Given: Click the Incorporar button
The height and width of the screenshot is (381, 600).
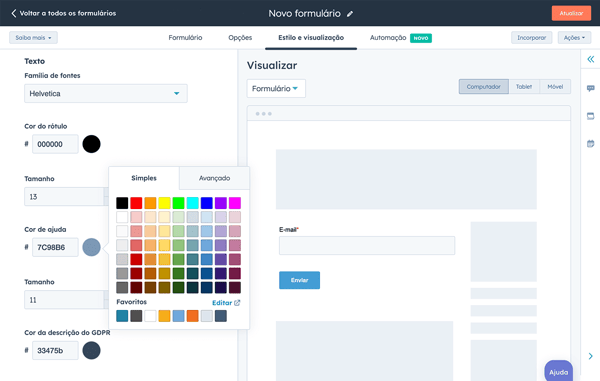Looking at the screenshot, I should [532, 37].
